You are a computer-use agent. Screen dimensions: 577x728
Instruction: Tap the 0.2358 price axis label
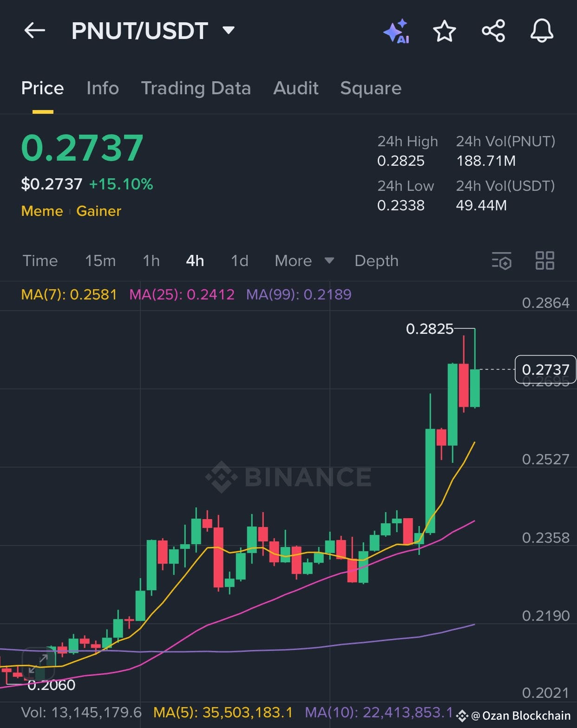point(545,538)
